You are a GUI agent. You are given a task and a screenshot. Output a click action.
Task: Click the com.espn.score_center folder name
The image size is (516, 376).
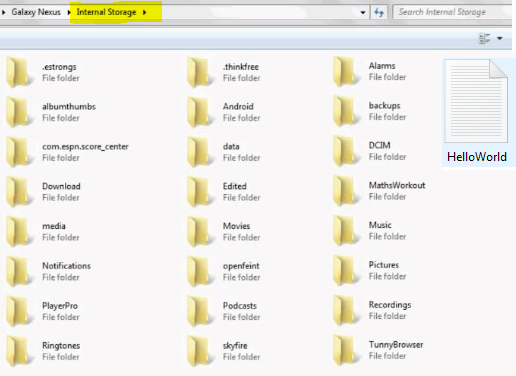(x=85, y=147)
